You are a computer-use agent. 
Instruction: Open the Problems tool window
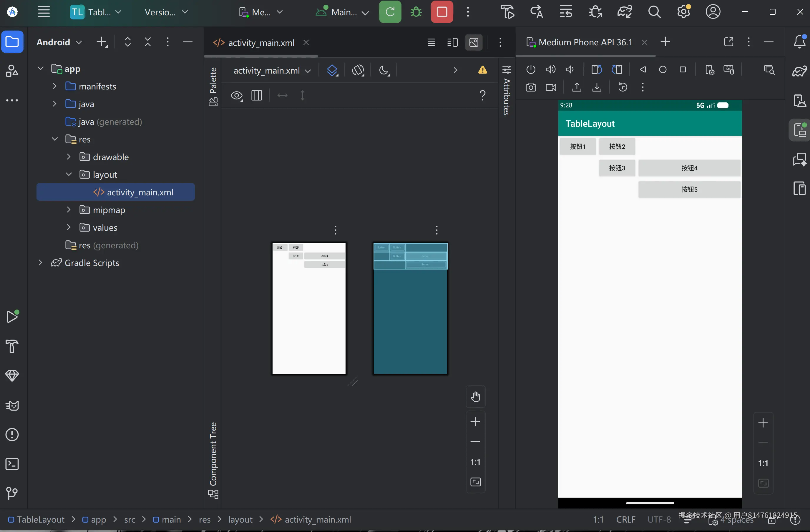point(12,435)
